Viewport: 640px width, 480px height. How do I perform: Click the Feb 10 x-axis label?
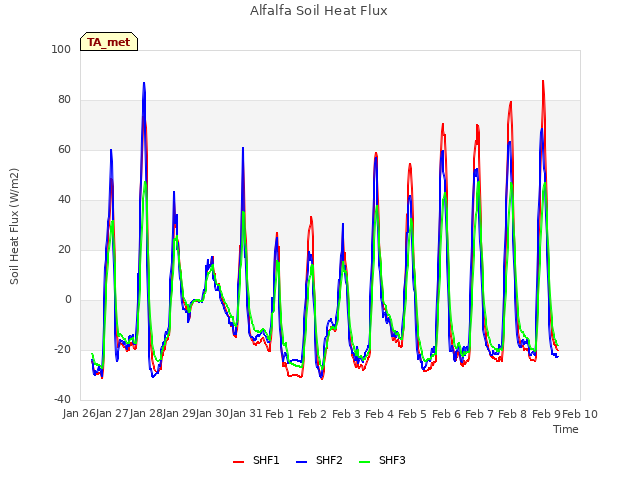[580, 414]
